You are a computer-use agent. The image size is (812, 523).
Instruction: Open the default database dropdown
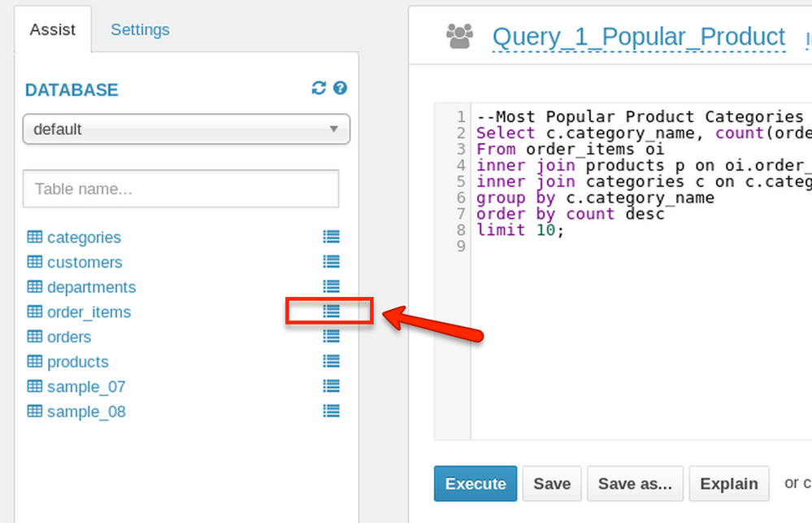coord(186,129)
